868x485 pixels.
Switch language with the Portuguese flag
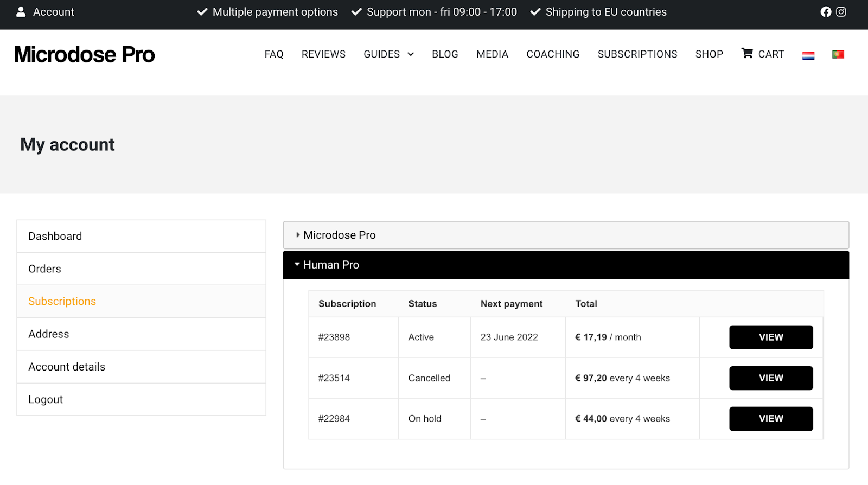click(x=838, y=54)
